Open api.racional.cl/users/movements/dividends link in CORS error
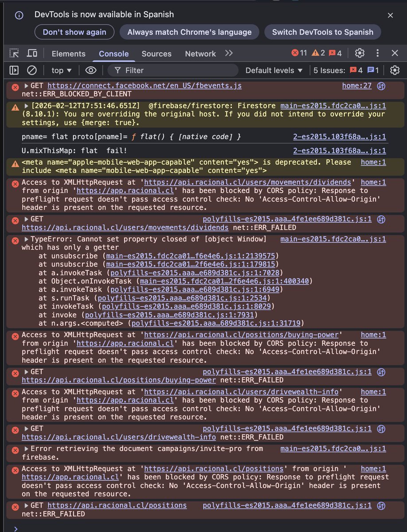This screenshot has width=407, height=532. [248, 182]
